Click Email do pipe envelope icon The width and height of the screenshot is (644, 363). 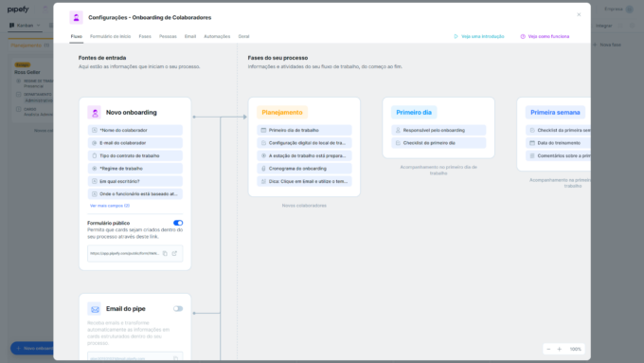tap(95, 309)
